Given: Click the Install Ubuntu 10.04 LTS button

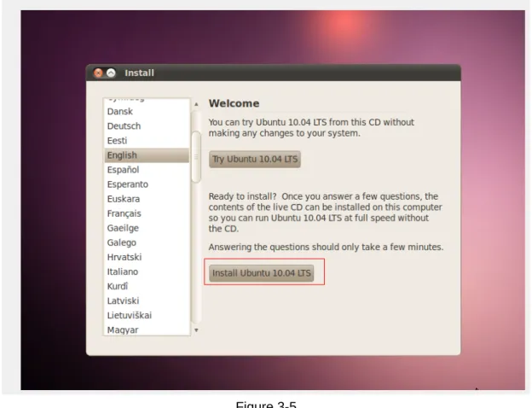Looking at the screenshot, I should (x=261, y=273).
